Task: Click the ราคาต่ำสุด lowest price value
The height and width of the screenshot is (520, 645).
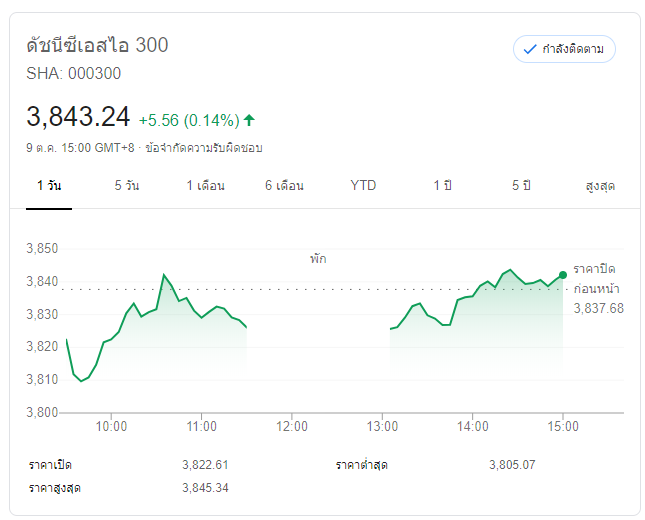Action: click(512, 465)
